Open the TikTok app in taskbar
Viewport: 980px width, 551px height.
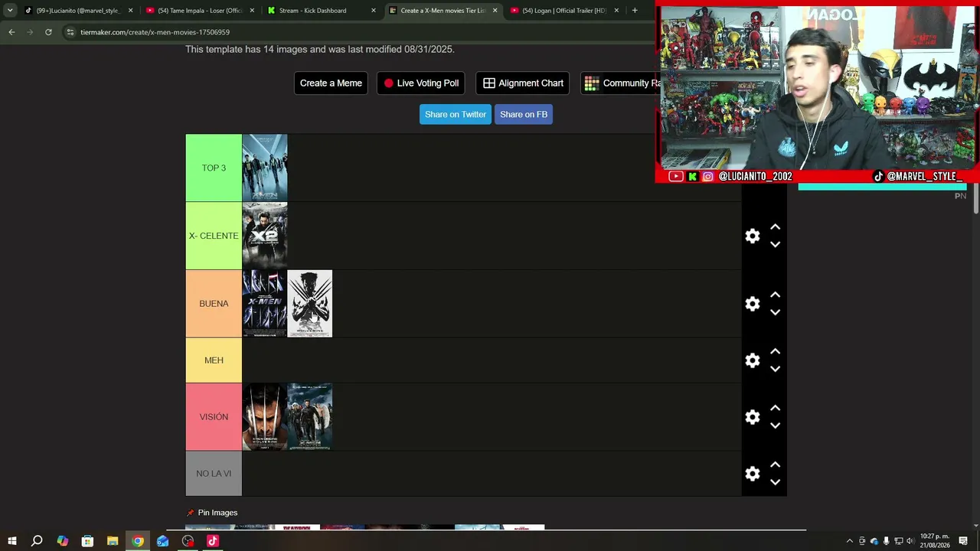213,541
